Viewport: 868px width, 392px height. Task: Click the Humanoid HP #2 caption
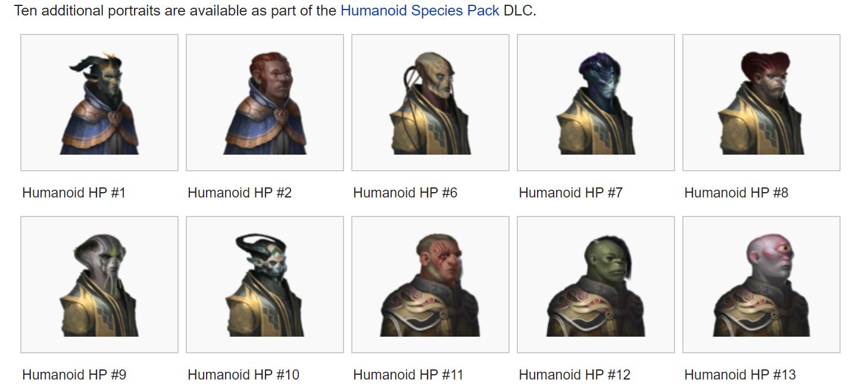click(240, 193)
